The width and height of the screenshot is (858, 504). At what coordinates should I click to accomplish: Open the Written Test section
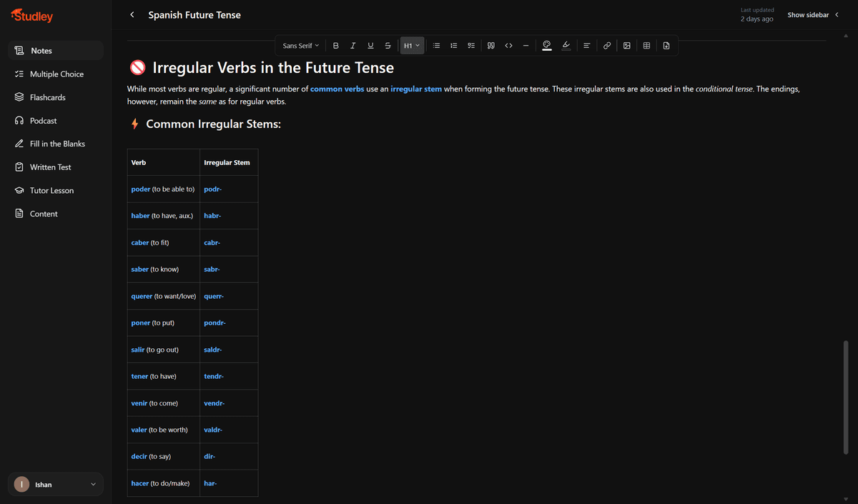click(56, 167)
